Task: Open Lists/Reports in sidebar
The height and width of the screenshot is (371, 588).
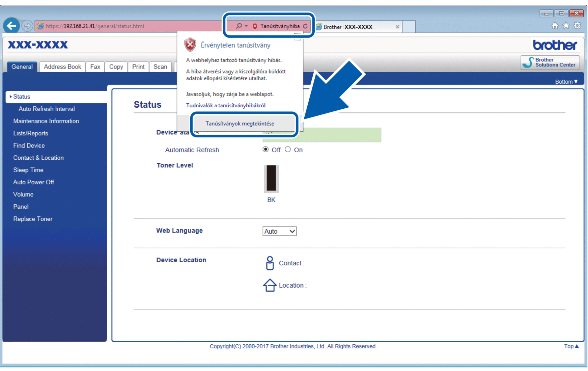Action: pos(30,133)
